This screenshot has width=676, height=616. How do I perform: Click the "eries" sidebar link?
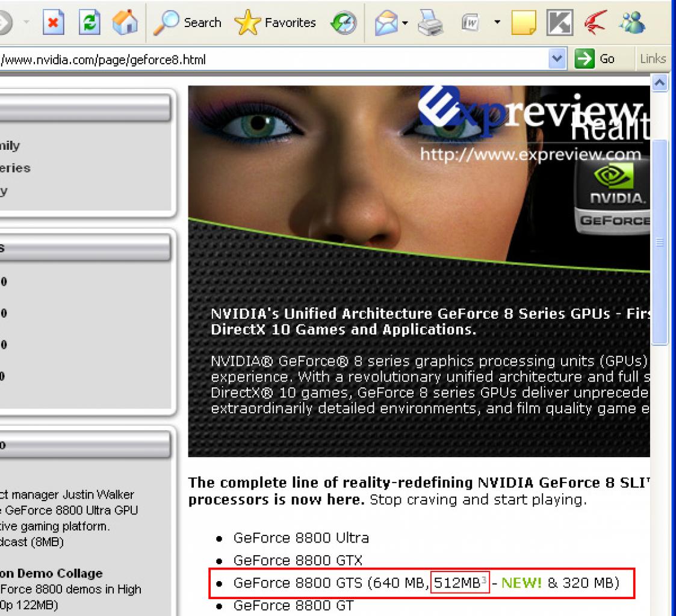pos(15,168)
